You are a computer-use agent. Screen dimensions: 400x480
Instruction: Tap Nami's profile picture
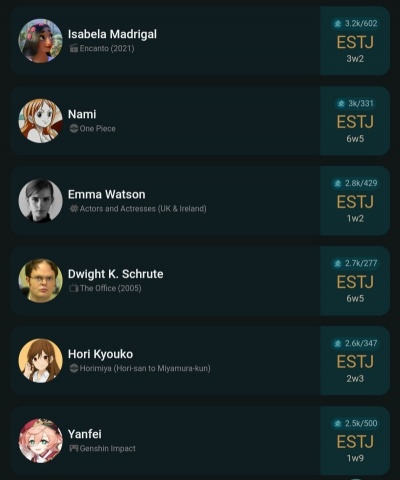click(x=40, y=121)
